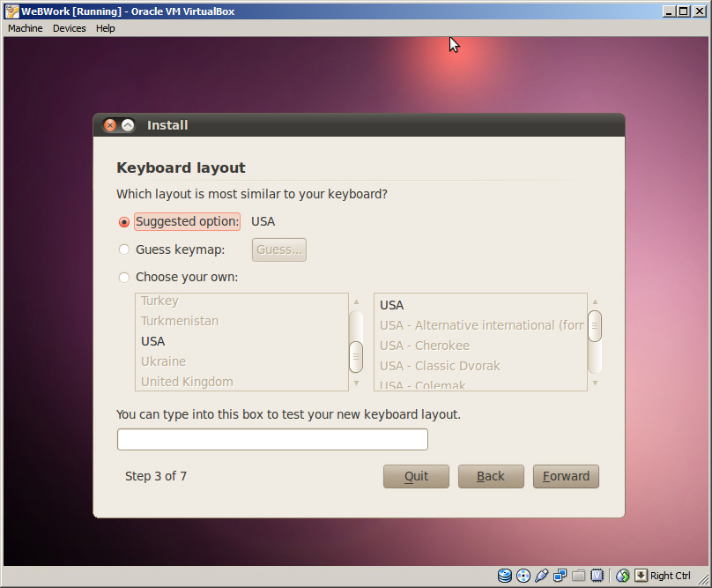This screenshot has height=588, width=712.
Task: Click the variant list scroll down arrow
Action: coord(595,383)
